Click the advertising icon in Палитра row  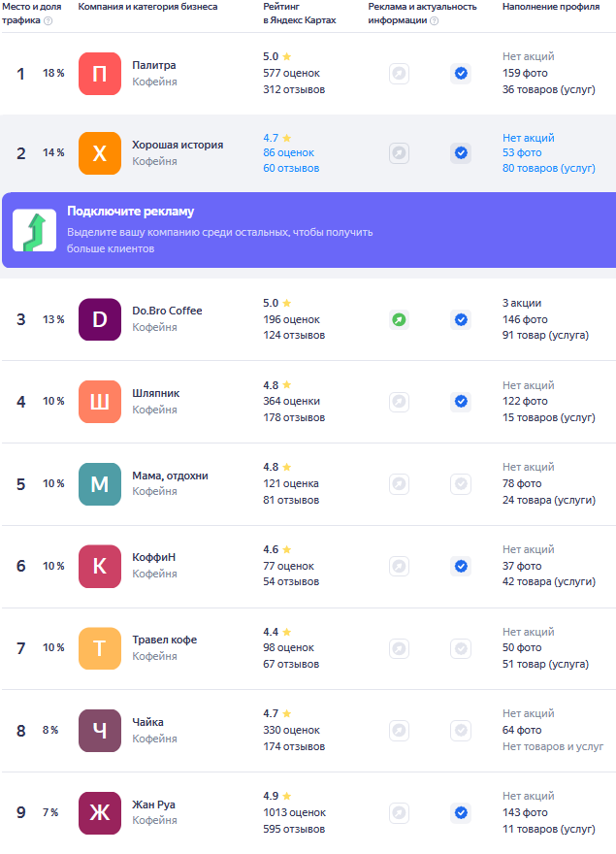tap(400, 74)
